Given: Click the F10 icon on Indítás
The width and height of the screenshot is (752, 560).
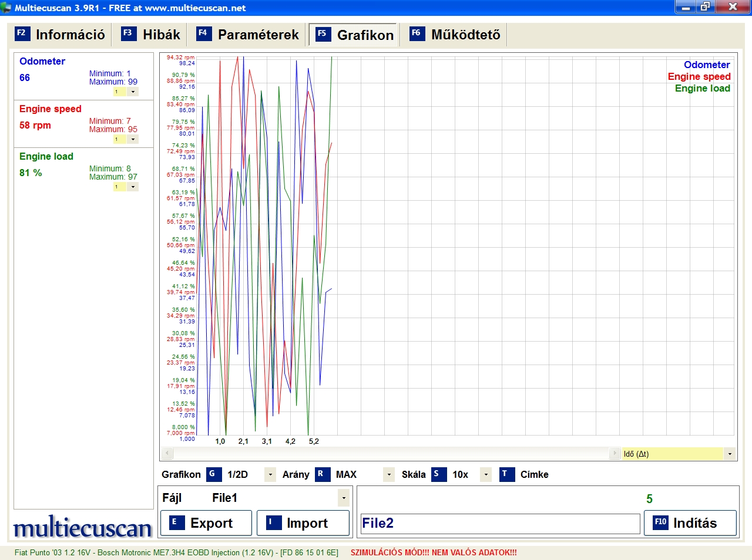Looking at the screenshot, I should (x=660, y=522).
